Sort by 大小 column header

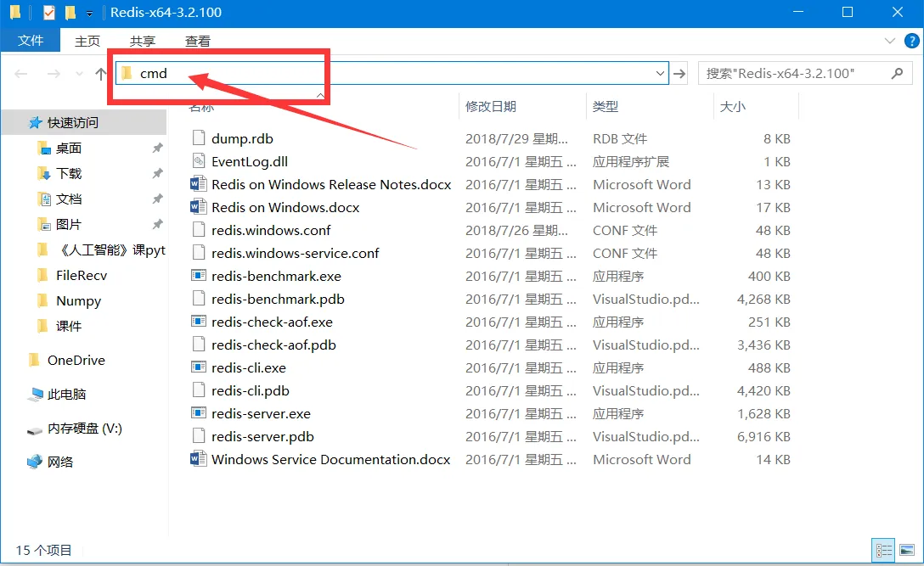[x=732, y=107]
